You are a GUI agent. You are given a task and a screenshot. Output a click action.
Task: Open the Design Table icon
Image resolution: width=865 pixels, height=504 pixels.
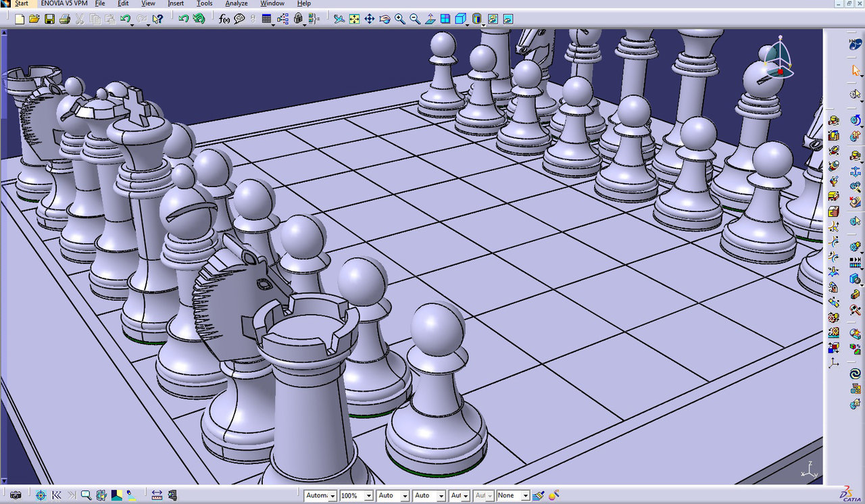266,19
